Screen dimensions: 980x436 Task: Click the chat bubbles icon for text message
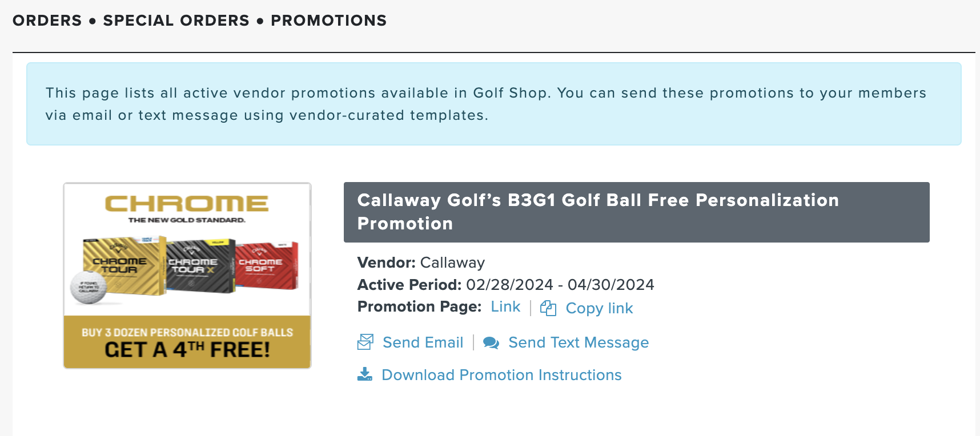pyautogui.click(x=491, y=342)
